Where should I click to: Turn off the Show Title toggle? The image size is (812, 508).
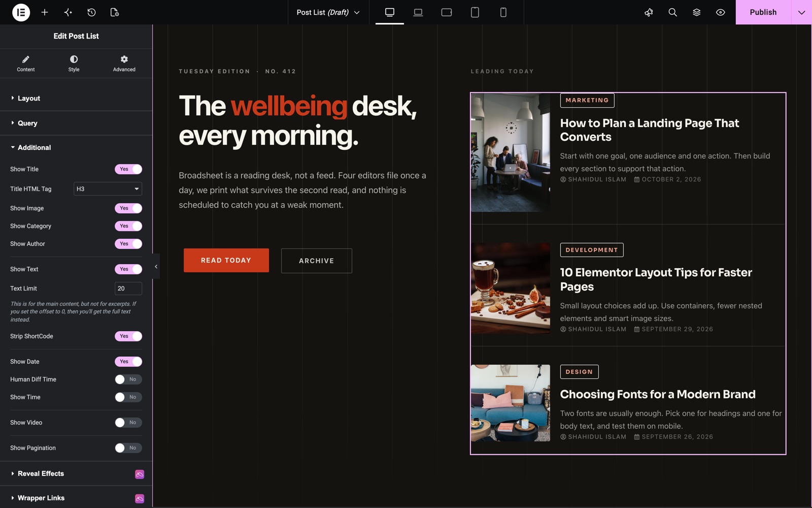[x=128, y=169]
